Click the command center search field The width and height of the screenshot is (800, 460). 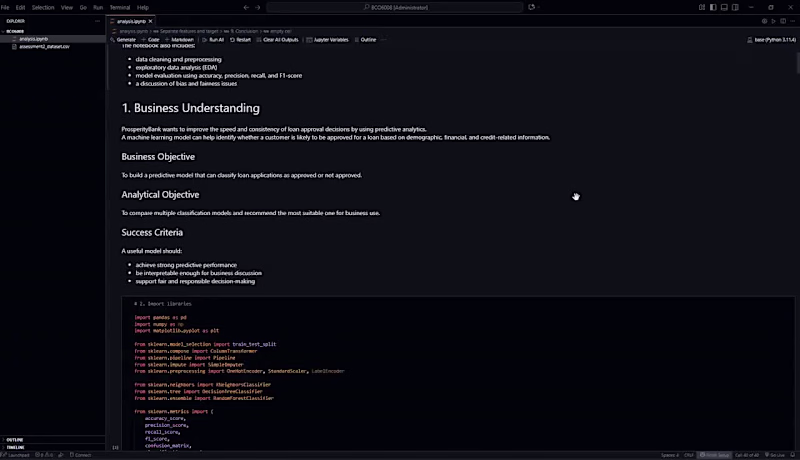(395, 7)
